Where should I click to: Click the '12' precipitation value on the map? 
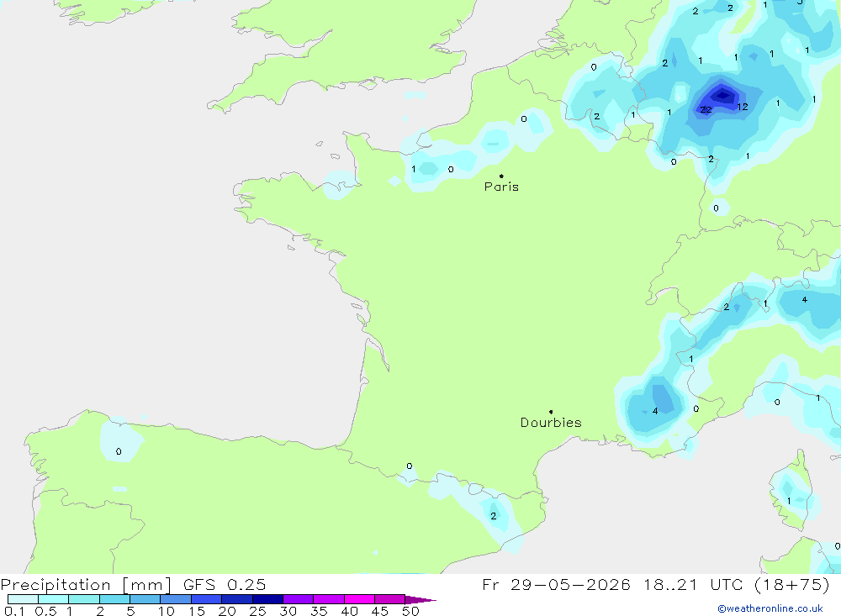coord(743,107)
